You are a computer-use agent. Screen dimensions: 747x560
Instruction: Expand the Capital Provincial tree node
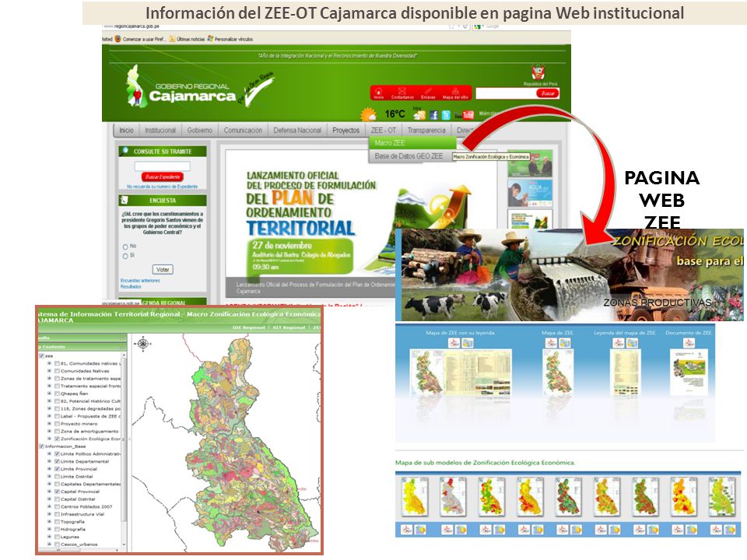(x=49, y=492)
